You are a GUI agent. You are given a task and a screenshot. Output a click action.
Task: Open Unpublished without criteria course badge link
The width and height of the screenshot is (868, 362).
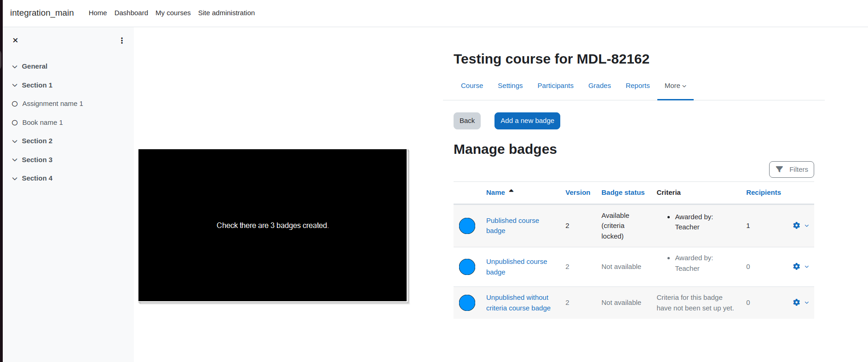(x=518, y=303)
